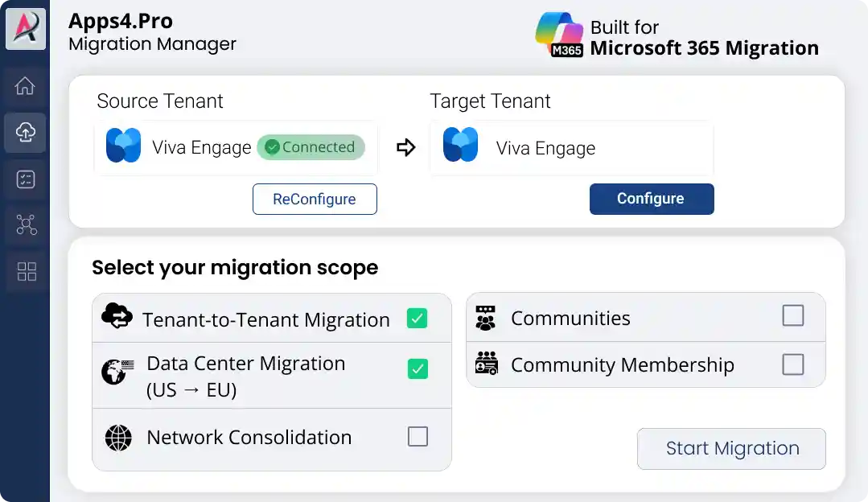Click the green check on Connected badge
The width and height of the screenshot is (868, 502).
(272, 147)
